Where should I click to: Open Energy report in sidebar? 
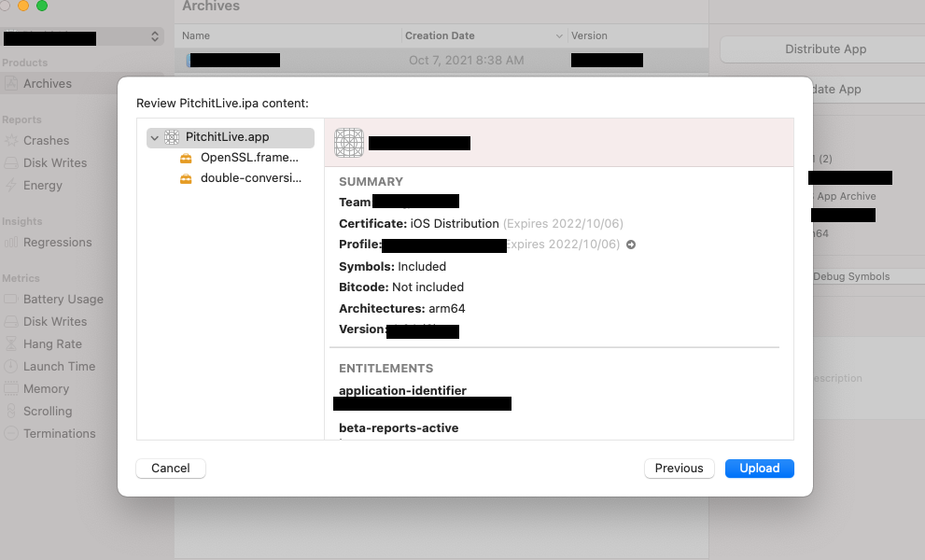point(43,186)
